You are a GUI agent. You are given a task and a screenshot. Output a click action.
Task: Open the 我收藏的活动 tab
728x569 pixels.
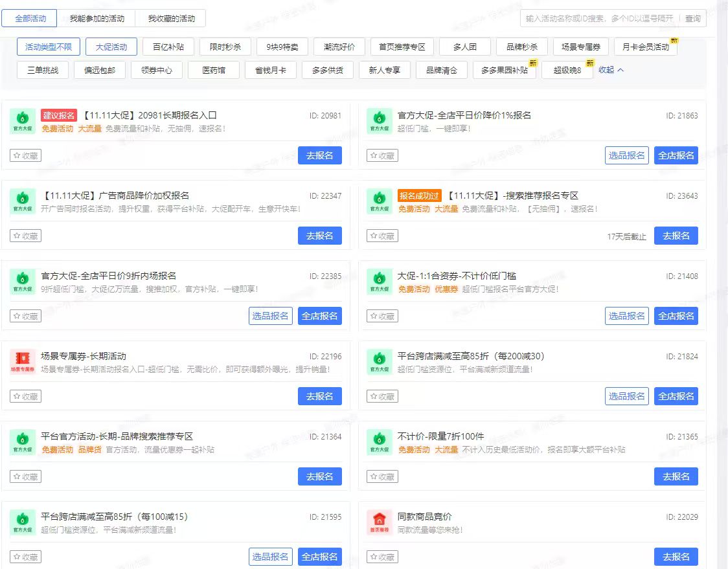click(171, 19)
